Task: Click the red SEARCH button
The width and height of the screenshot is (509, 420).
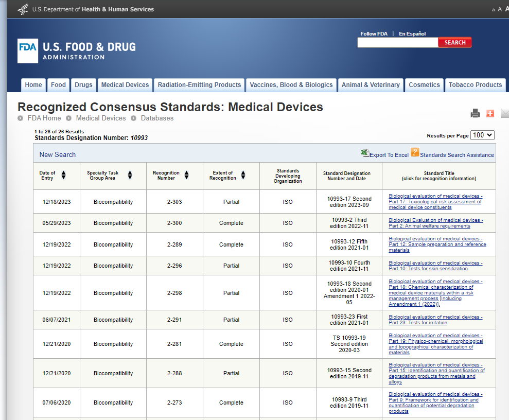Action: click(455, 43)
